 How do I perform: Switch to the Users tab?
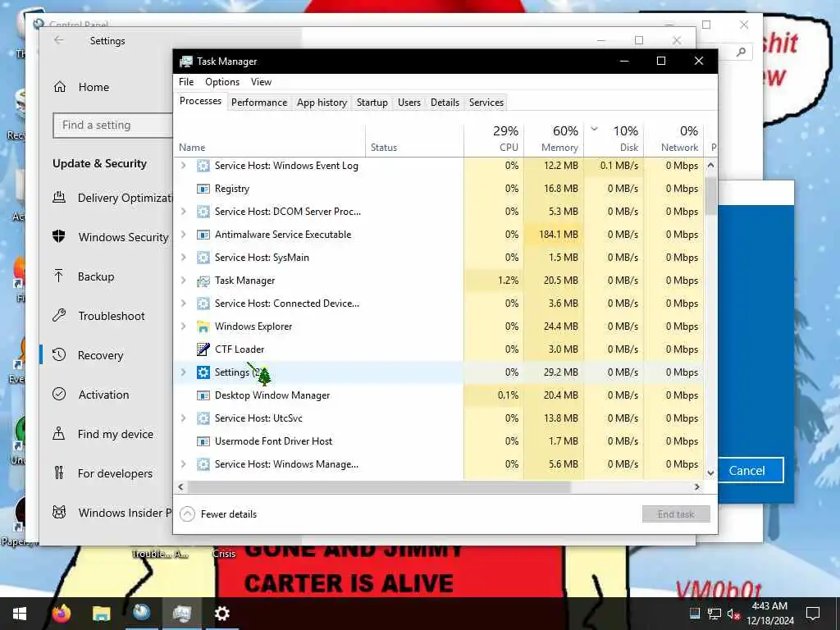pyautogui.click(x=409, y=103)
